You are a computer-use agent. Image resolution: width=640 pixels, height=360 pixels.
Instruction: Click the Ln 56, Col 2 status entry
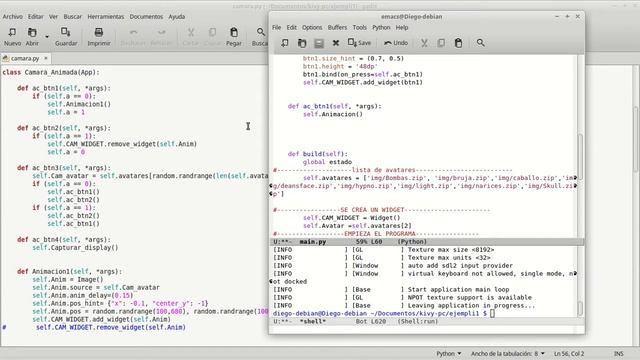click(x=569, y=353)
